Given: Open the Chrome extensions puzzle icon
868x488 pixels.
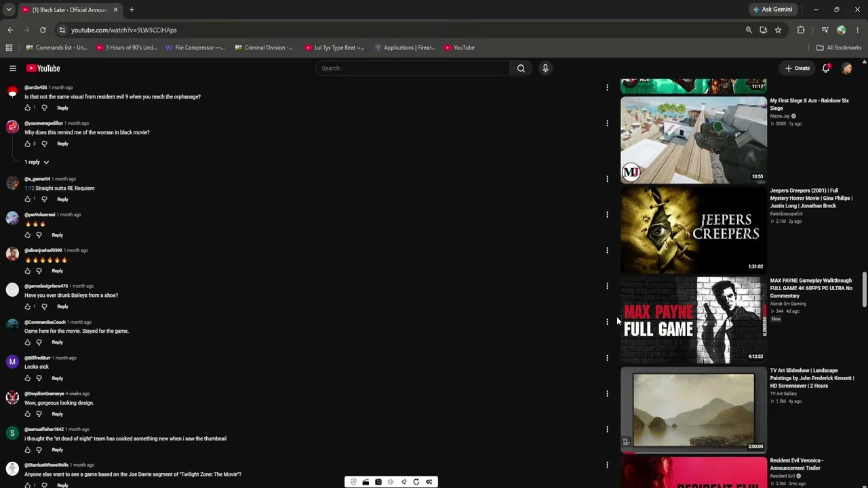Looking at the screenshot, I should (x=801, y=30).
